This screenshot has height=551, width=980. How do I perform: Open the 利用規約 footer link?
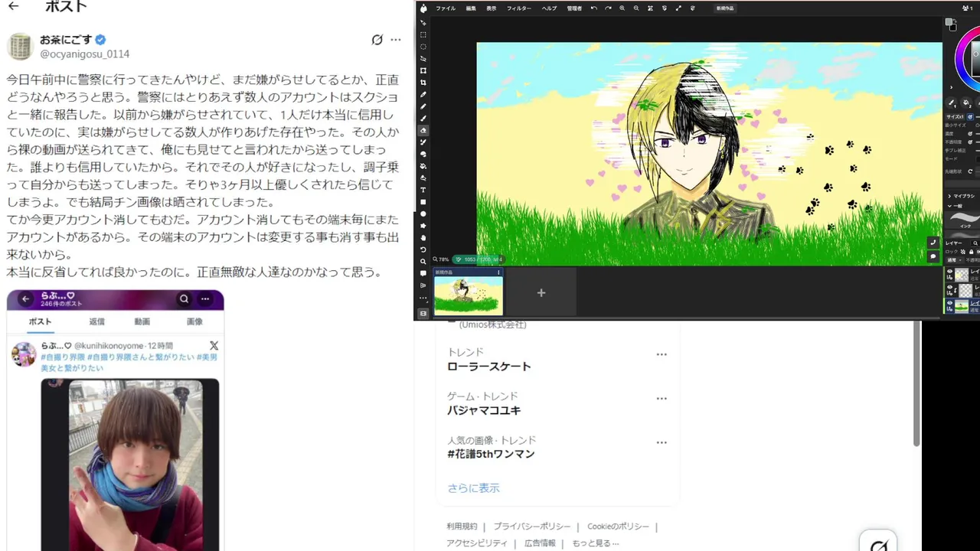coord(462,527)
